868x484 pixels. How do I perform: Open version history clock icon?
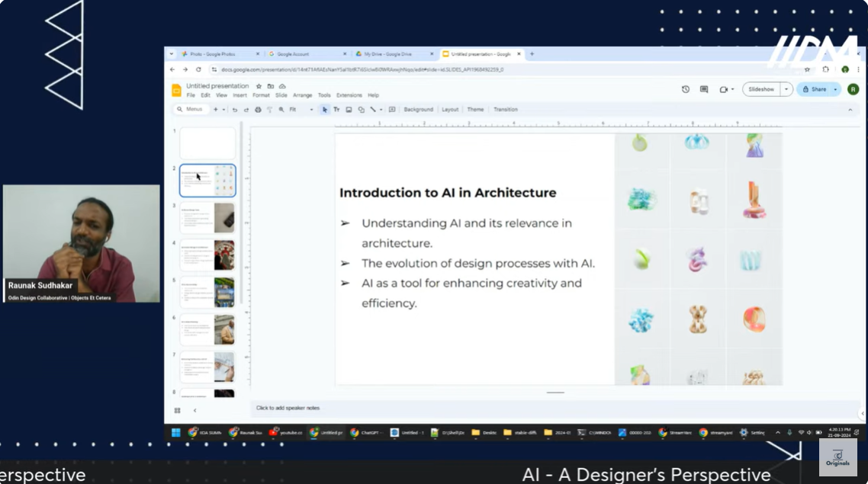click(x=686, y=89)
